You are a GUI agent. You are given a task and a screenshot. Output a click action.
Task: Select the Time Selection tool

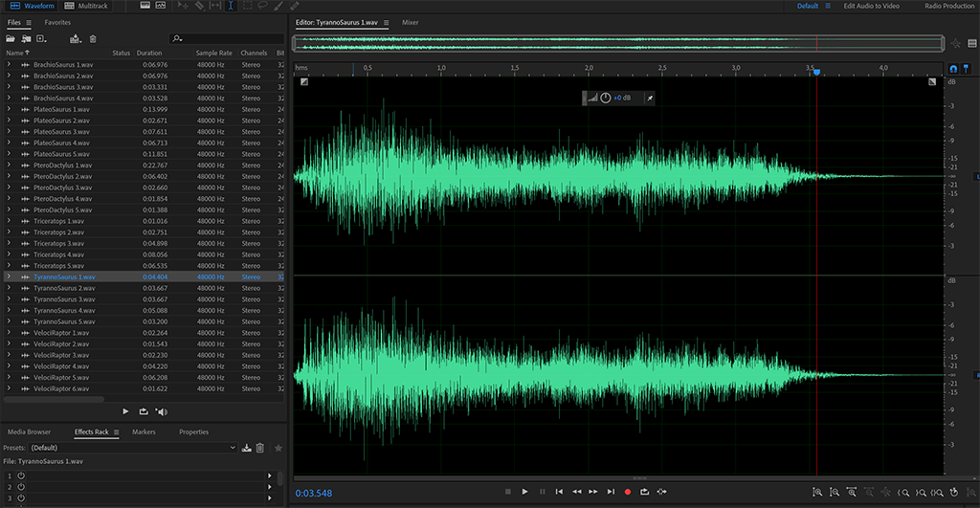pyautogui.click(x=231, y=6)
